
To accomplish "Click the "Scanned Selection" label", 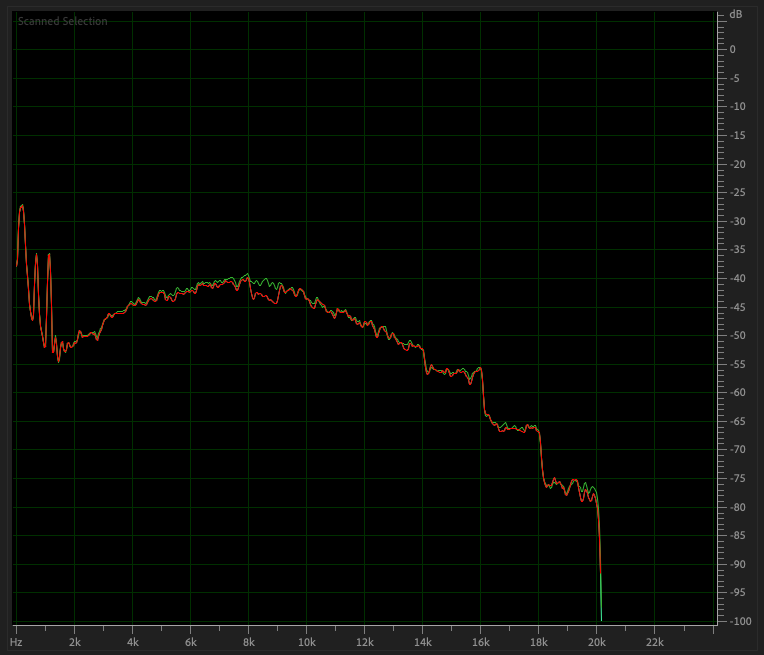I will pos(62,21).
